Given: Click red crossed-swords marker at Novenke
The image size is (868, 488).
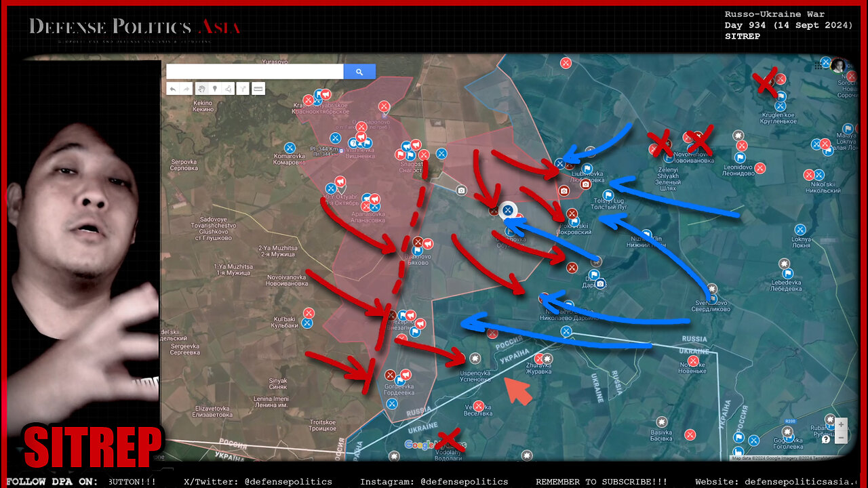Looking at the screenshot, I should click(x=693, y=361).
